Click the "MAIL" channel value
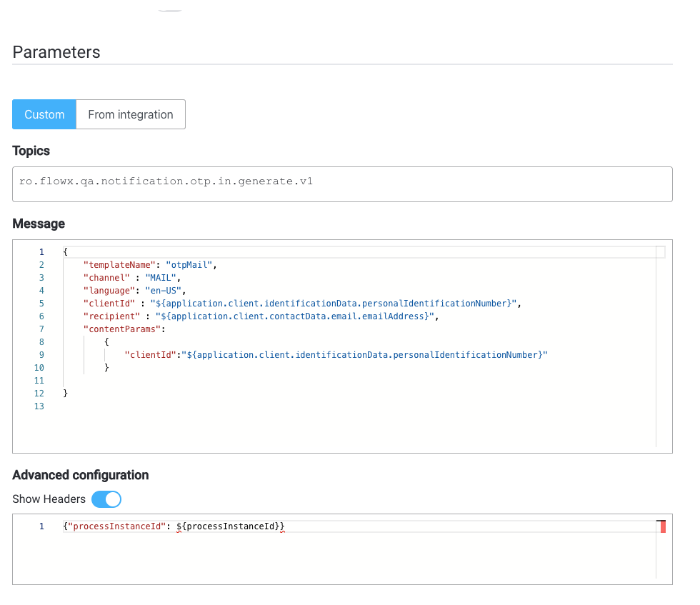The image size is (700, 605). (x=161, y=278)
